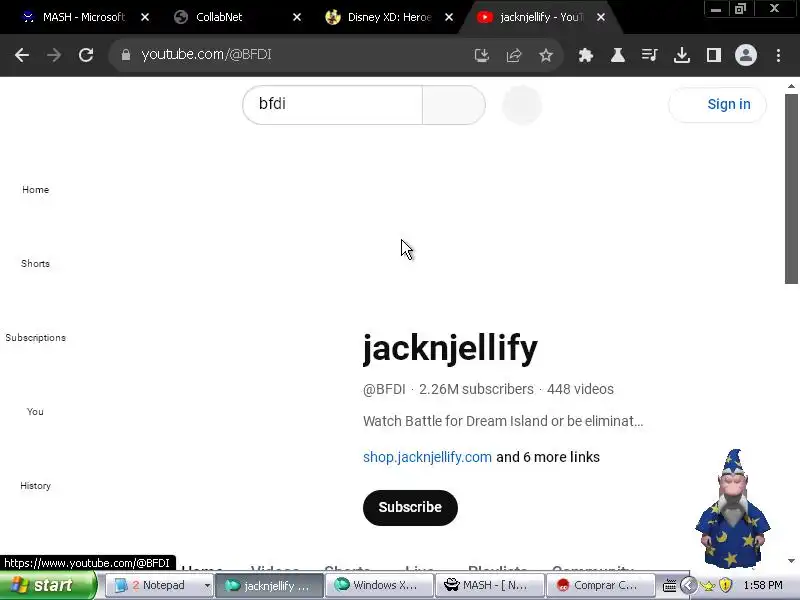Click the scrollbar down arrow
Image resolution: width=800 pixels, height=600 pixels.
pos(791,561)
